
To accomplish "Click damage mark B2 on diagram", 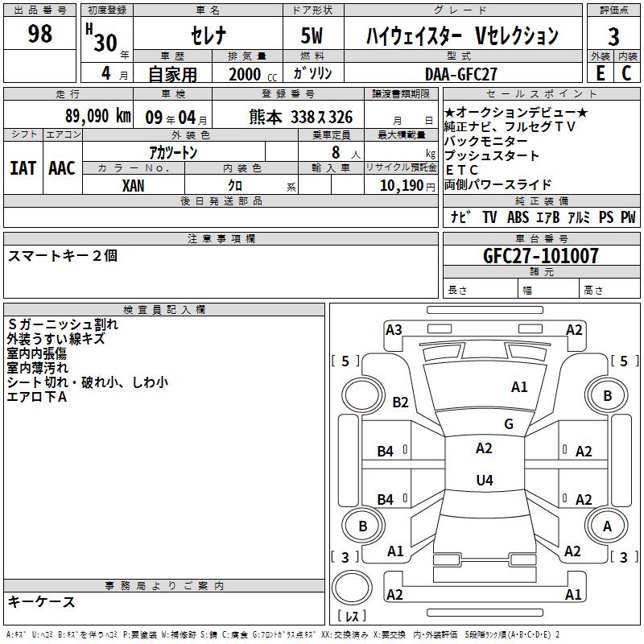I will click(x=400, y=402).
